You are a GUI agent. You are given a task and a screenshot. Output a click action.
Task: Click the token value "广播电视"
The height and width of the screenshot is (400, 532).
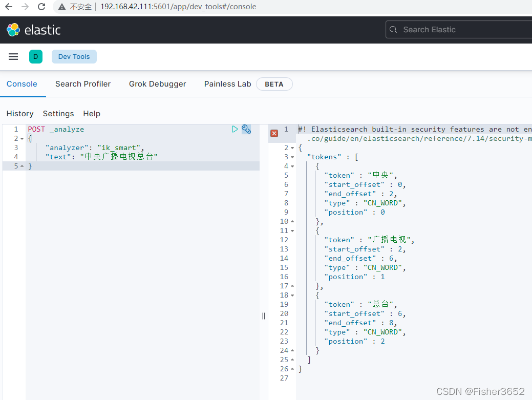click(389, 240)
